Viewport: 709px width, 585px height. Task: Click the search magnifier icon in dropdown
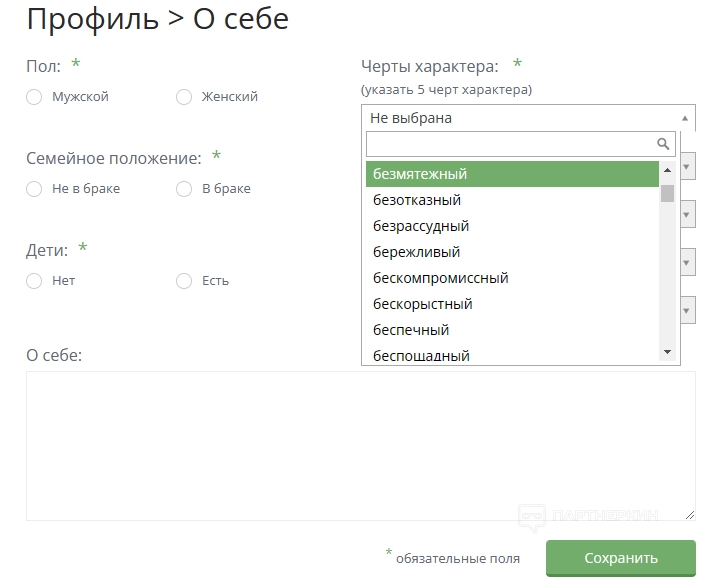pyautogui.click(x=663, y=144)
